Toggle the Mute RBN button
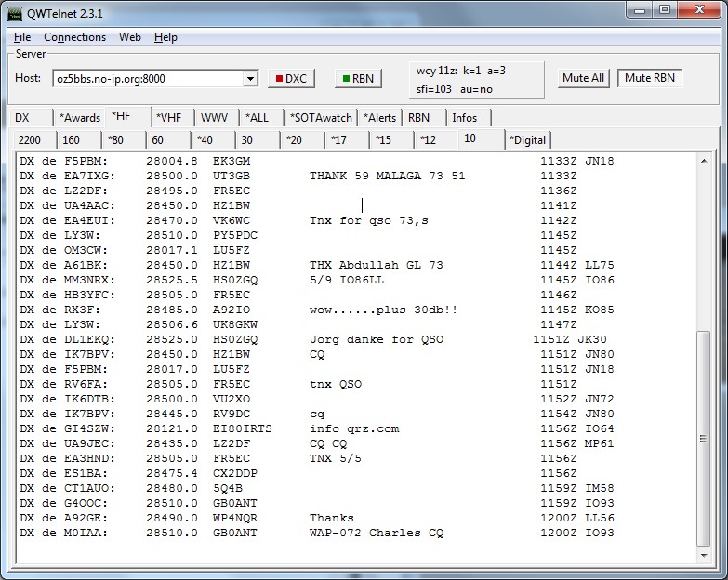 [650, 78]
